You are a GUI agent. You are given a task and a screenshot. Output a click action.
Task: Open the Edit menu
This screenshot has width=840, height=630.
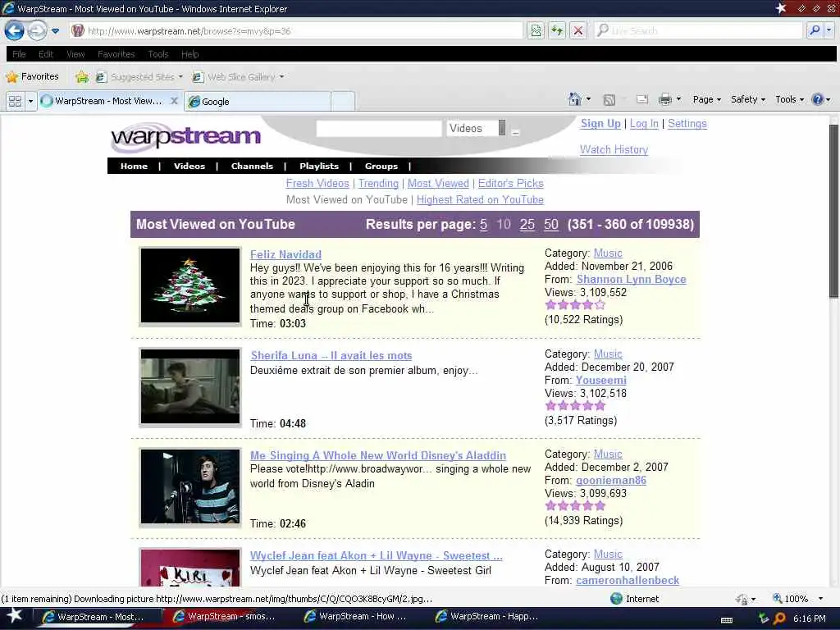tap(46, 54)
